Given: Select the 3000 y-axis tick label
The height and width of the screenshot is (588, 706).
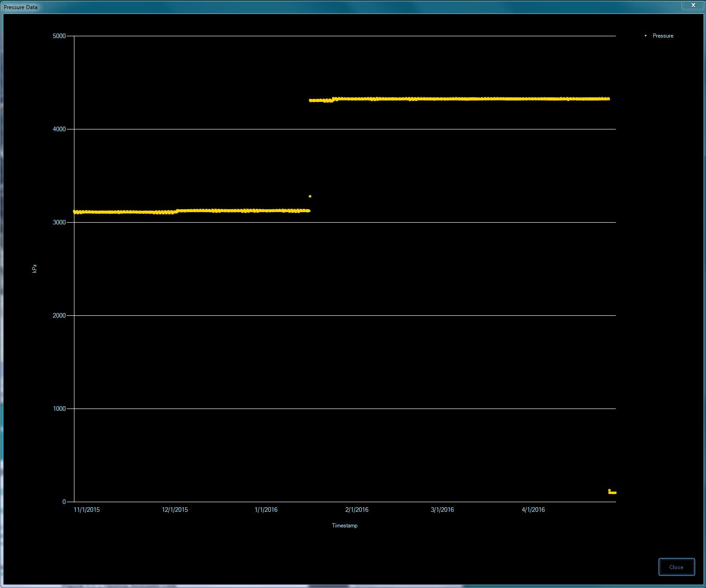Looking at the screenshot, I should (59, 222).
